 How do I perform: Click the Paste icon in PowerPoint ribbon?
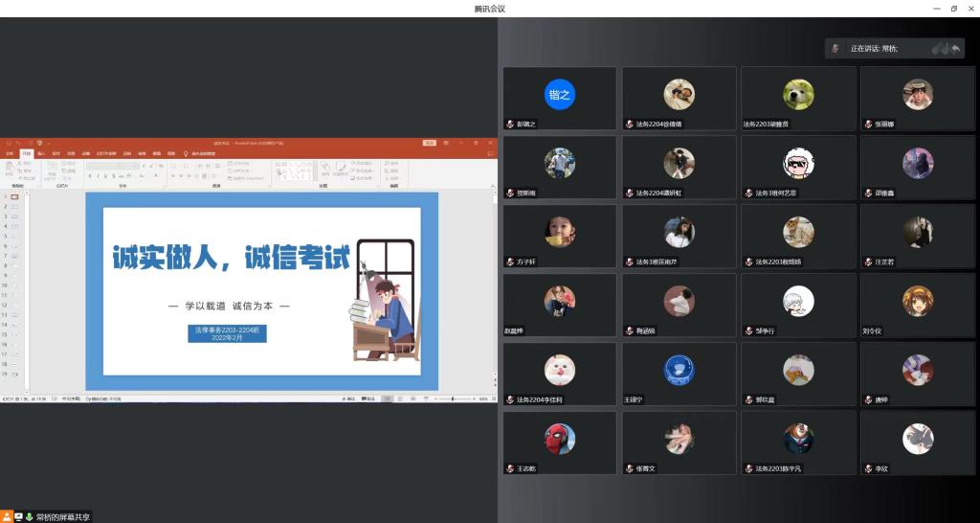(11, 169)
